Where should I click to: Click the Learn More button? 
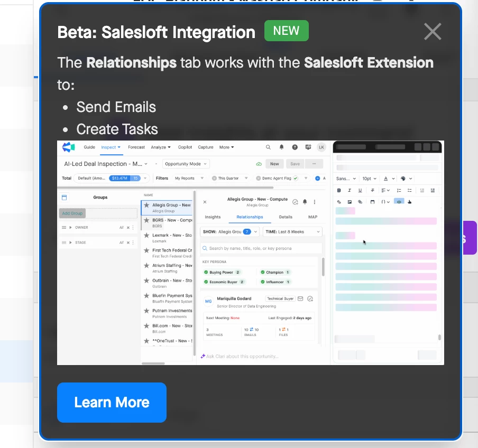[112, 403]
